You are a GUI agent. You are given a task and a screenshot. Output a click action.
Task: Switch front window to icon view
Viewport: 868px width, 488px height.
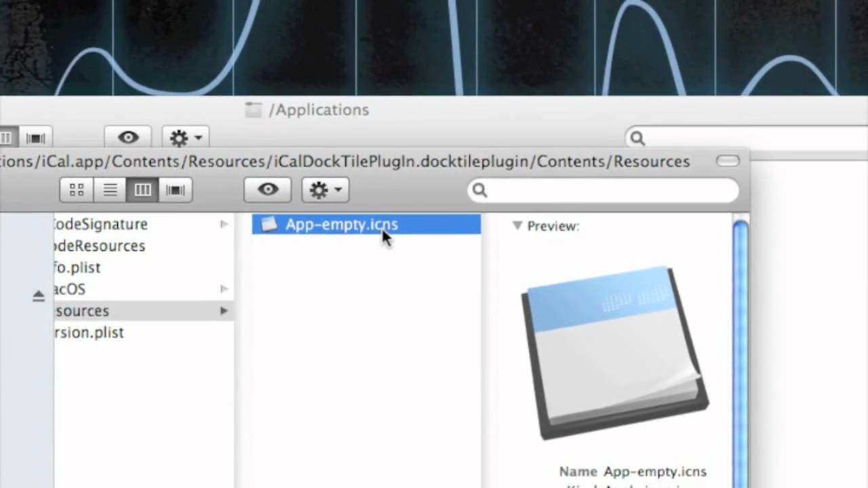coord(77,190)
